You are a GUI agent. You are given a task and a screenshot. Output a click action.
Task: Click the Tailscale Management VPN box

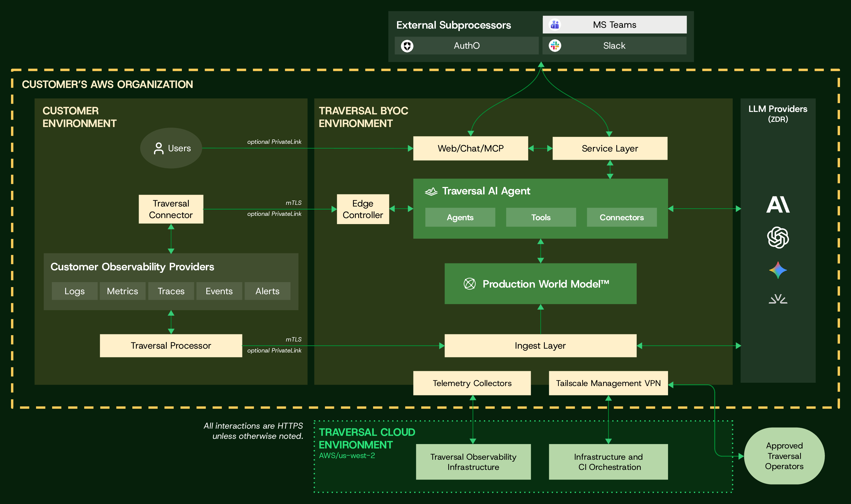tap(608, 383)
